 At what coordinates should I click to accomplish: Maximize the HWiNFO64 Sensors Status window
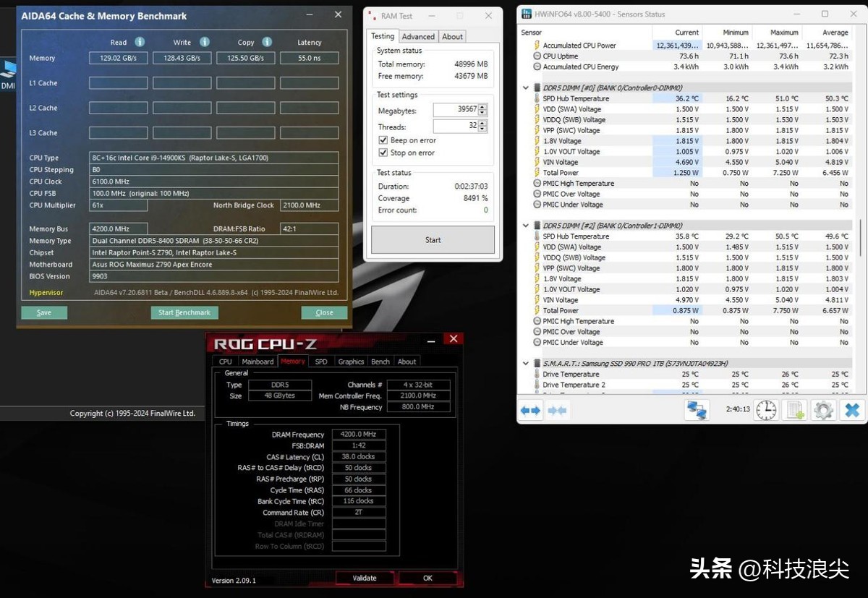pos(825,14)
